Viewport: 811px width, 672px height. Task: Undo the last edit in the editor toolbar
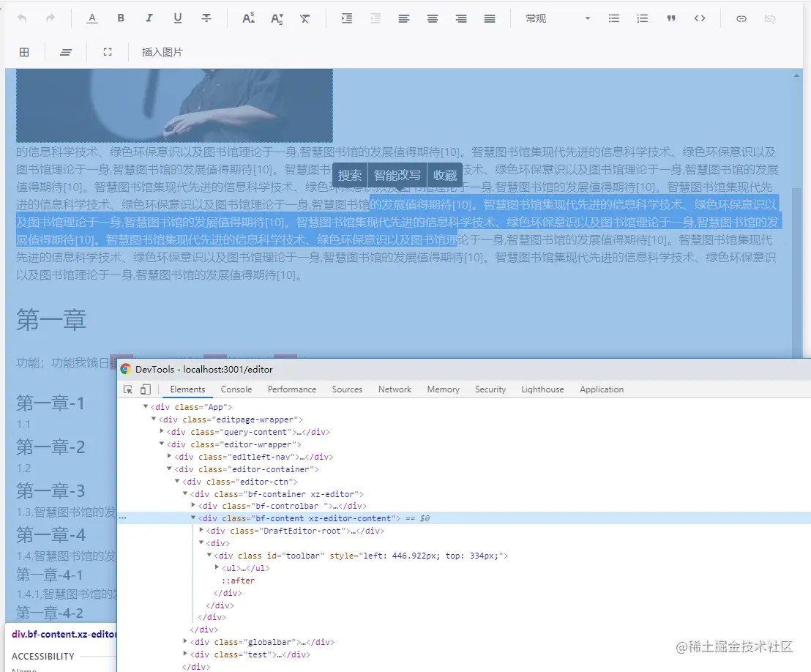click(22, 18)
